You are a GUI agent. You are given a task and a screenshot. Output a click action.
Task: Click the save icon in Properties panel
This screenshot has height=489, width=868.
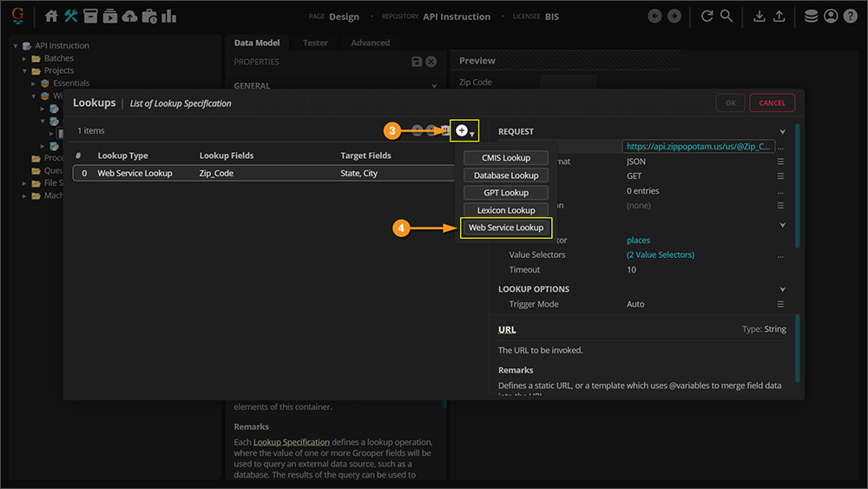pos(418,62)
